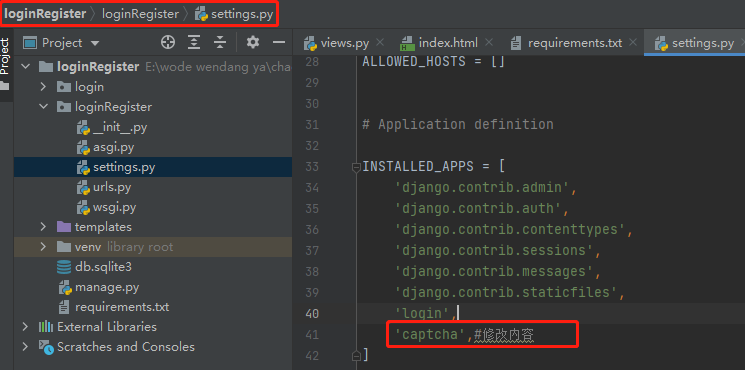The width and height of the screenshot is (745, 370).
Task: Click the text file icon beside requirements.txt in tree
Action: point(64,307)
